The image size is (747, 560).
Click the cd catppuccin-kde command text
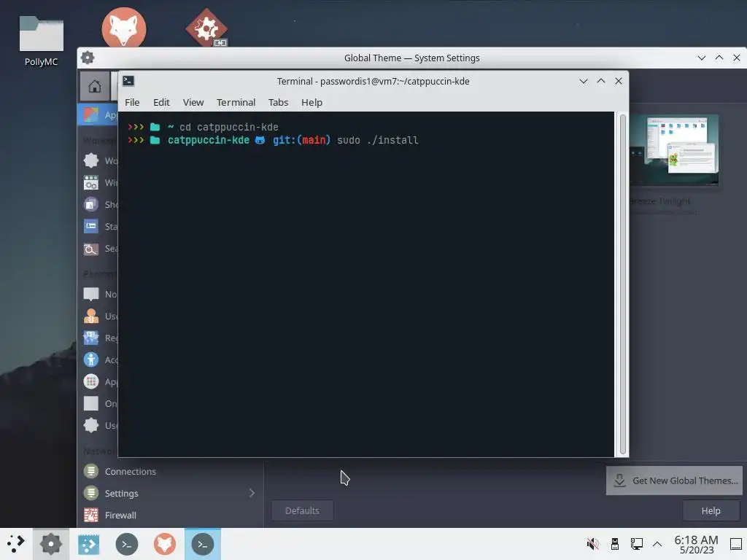228,127
